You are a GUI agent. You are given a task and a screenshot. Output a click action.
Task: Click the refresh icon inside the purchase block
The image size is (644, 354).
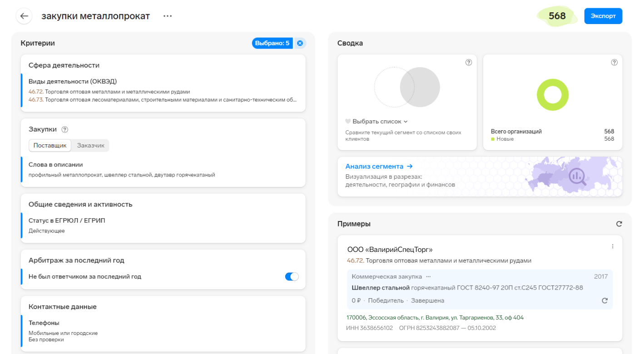(x=604, y=300)
